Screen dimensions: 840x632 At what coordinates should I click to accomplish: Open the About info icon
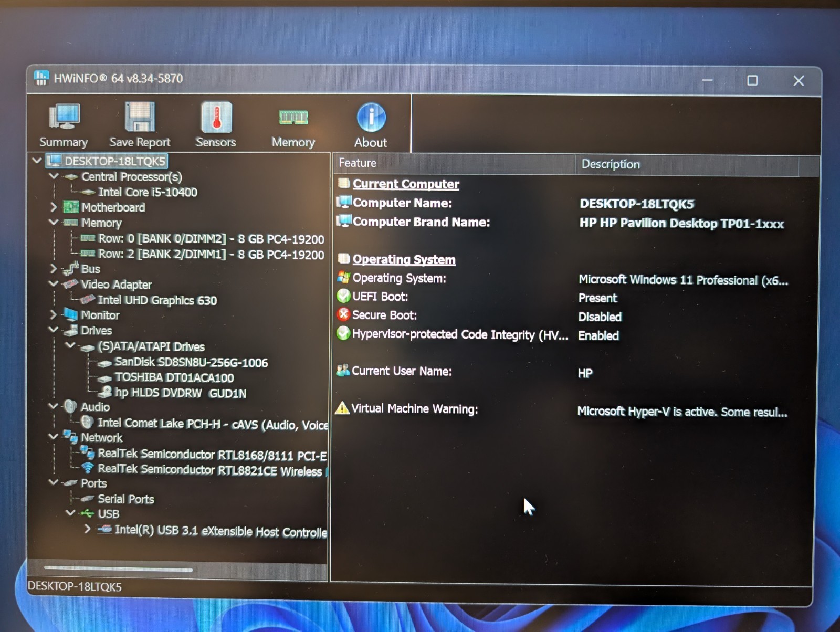tap(371, 117)
